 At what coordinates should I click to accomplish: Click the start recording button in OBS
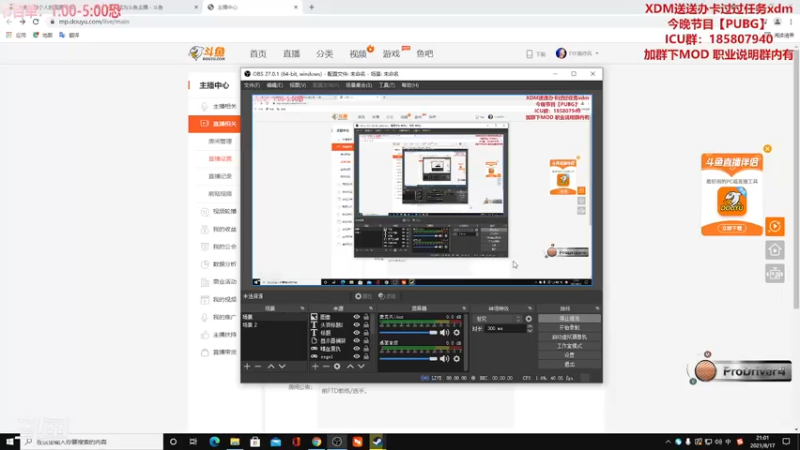click(569, 328)
